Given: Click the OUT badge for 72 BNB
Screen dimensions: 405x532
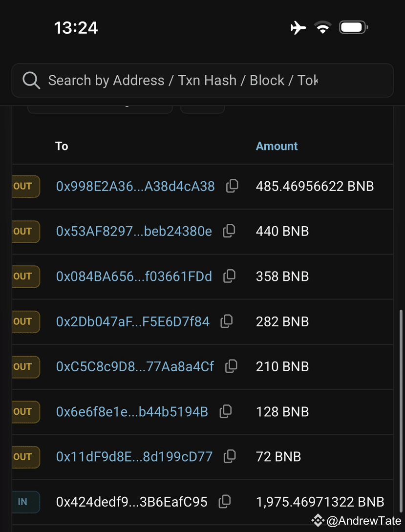Looking at the screenshot, I should (x=26, y=457).
